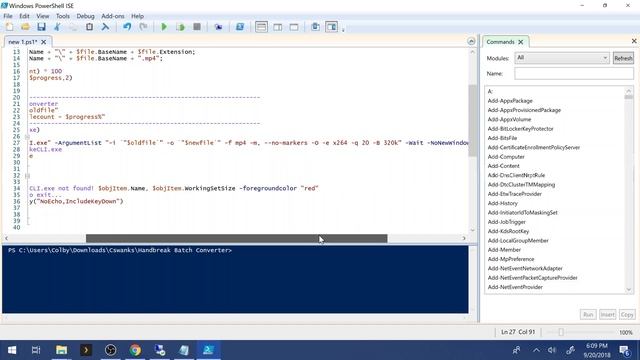Select Add-NetEventProvider command
Image resolution: width=640 pixels, height=360 pixels.
515,287
